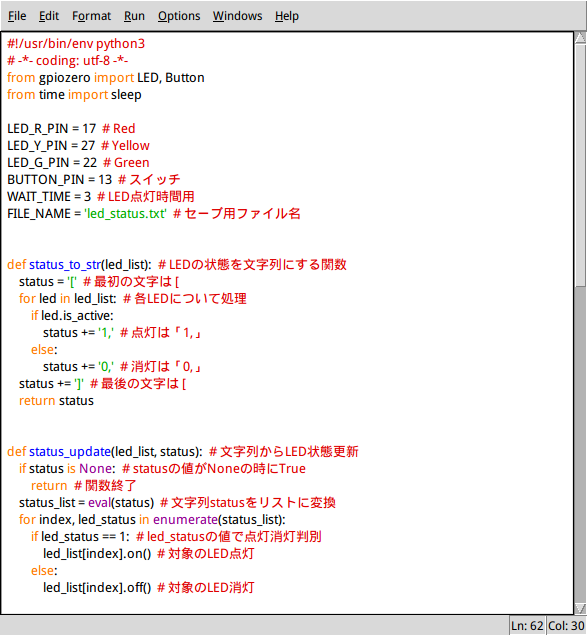Click 'led_list[index].on()' line

pyautogui.click(x=97, y=554)
